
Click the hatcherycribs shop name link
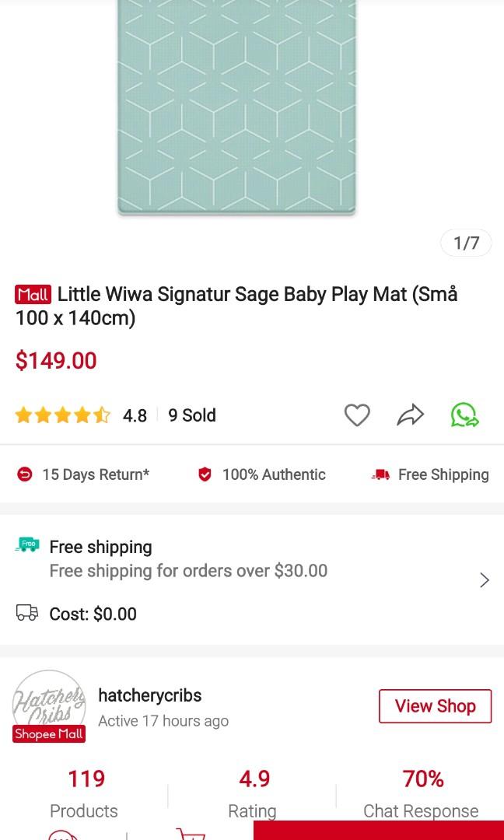[x=149, y=695]
